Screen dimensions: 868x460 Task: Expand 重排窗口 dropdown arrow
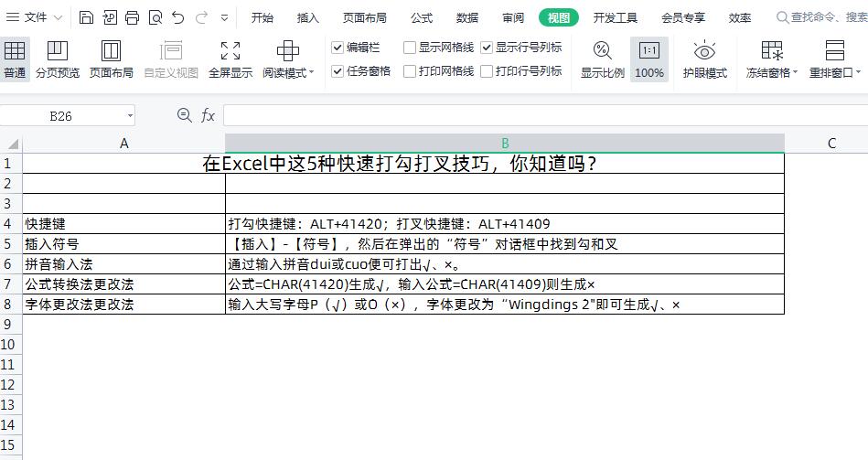[x=859, y=72]
